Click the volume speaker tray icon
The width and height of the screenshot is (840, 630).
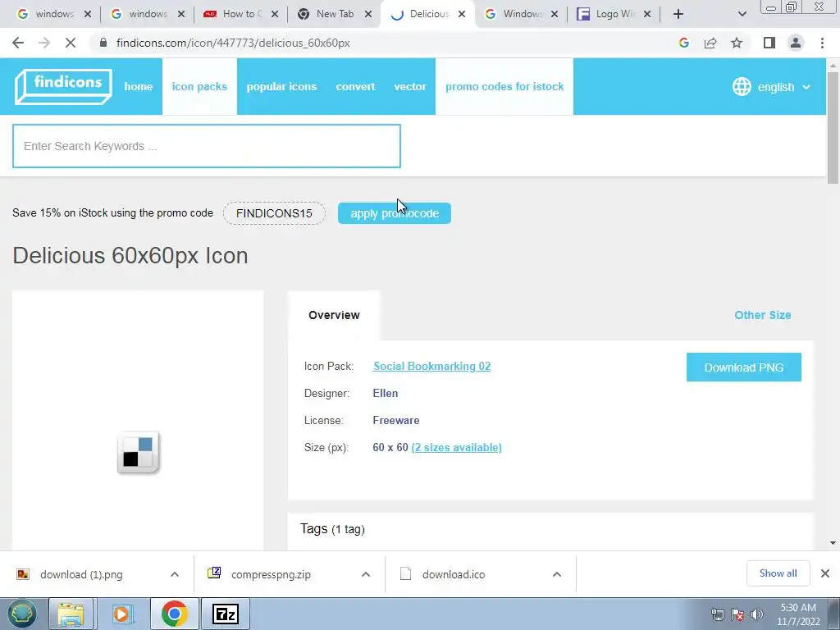click(757, 614)
